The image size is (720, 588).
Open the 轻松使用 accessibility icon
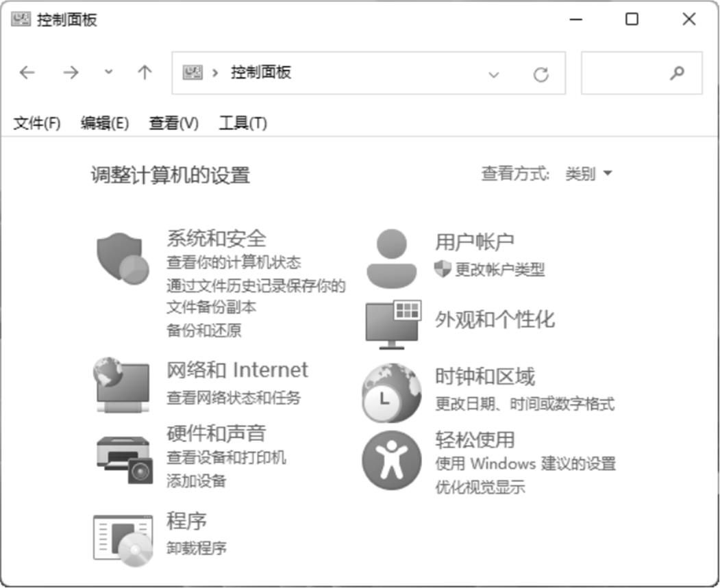(x=392, y=460)
